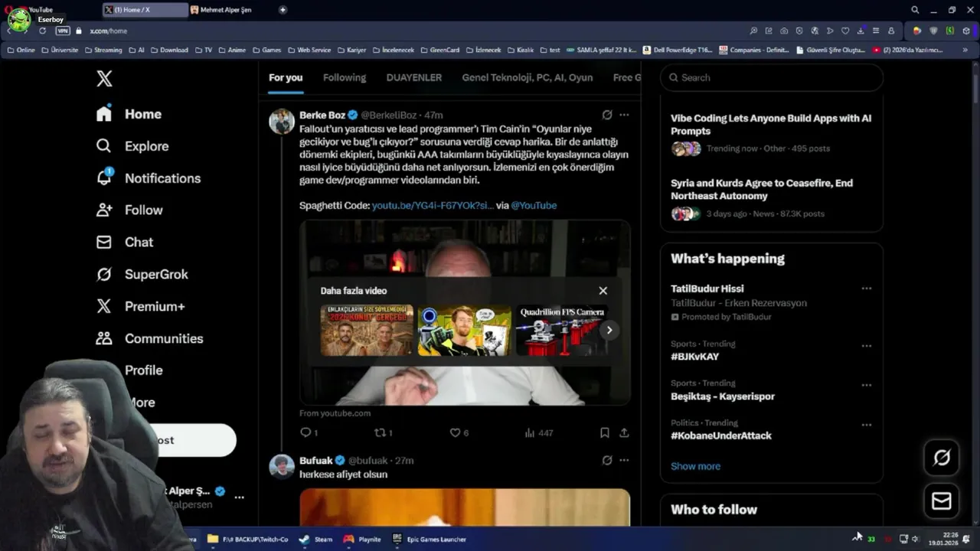980x551 pixels.
Task: Switch to the Following tab
Action: [345, 77]
